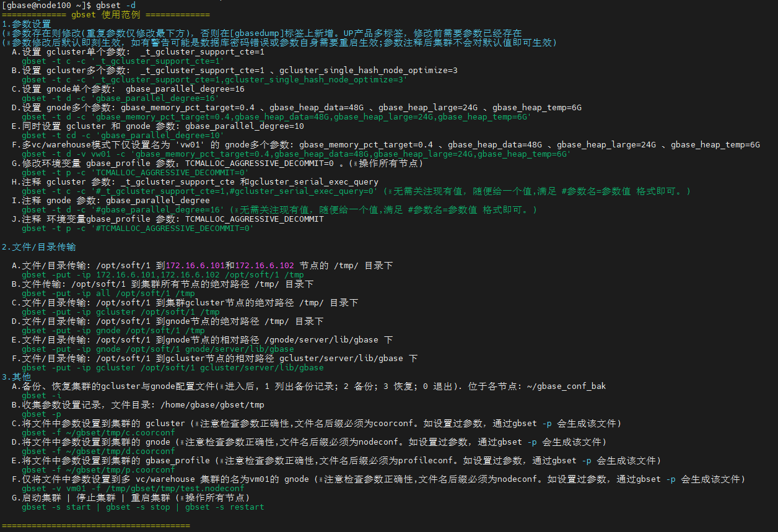Click IP address 172.16.6.101 in magenta
This screenshot has width=778, height=532.
195,265
